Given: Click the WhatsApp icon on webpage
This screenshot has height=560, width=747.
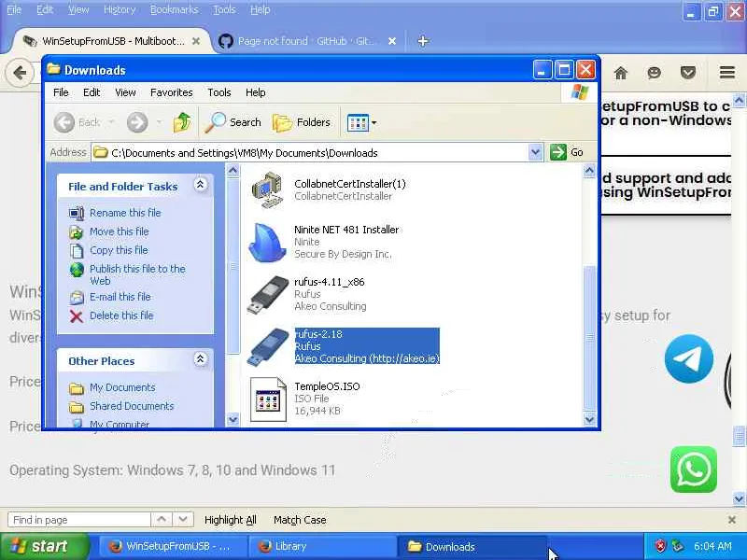Looking at the screenshot, I should coord(694,469).
